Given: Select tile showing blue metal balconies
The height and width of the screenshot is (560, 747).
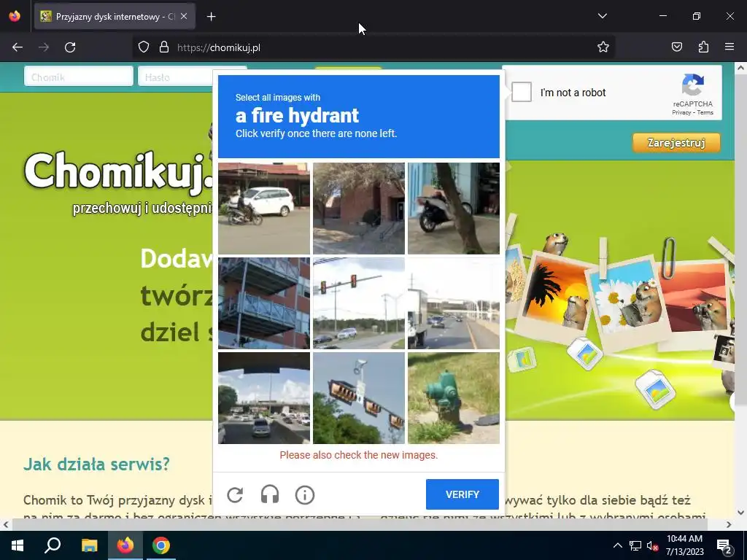Looking at the screenshot, I should pos(264,303).
